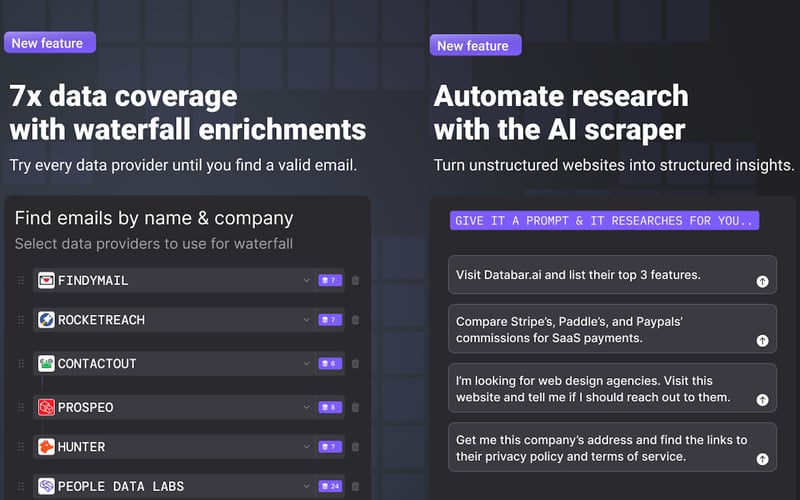Click the Findymail credit cost badge

[330, 281]
